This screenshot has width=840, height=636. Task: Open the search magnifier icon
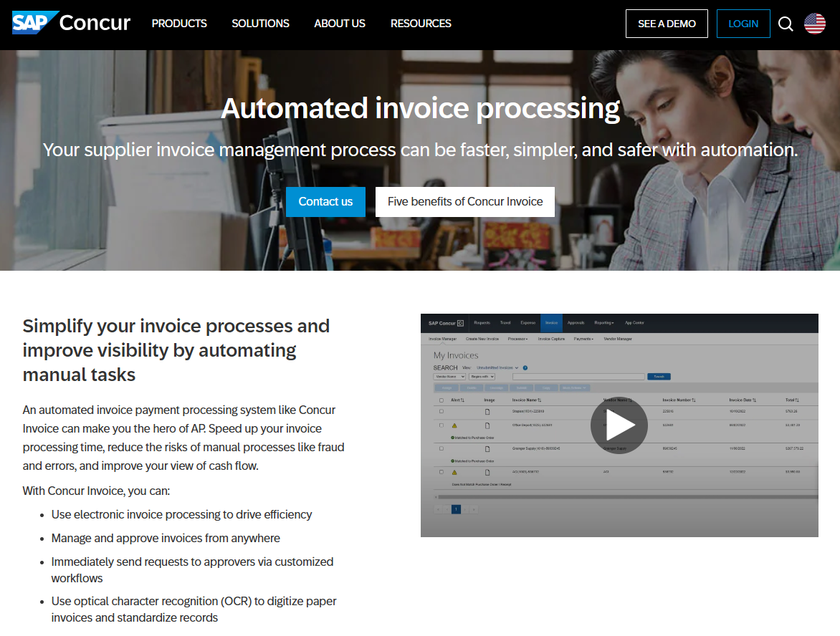point(786,24)
